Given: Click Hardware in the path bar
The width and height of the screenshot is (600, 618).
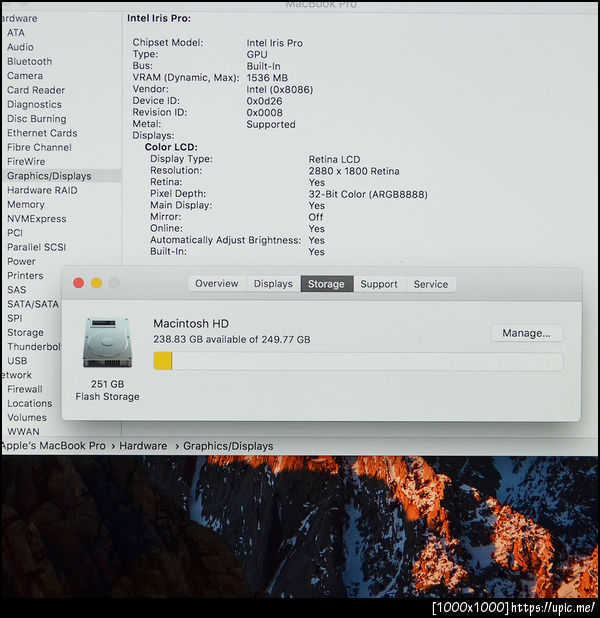Looking at the screenshot, I should point(143,446).
